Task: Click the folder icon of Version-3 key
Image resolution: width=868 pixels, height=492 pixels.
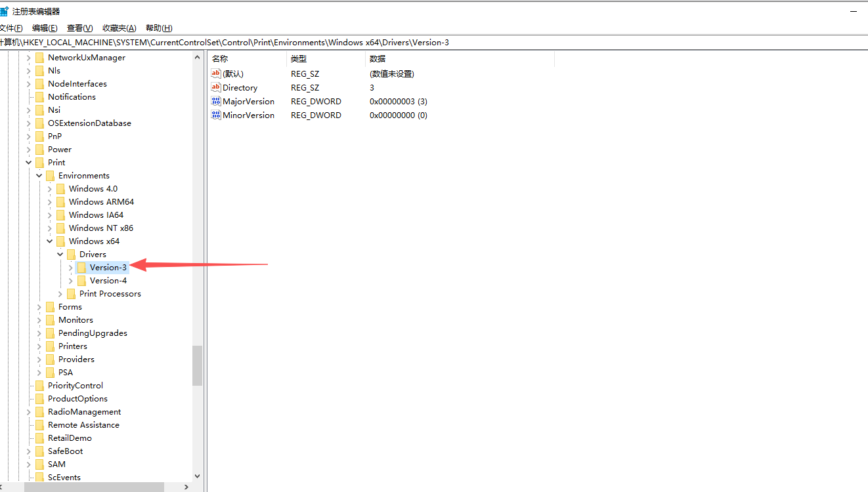Action: pyautogui.click(x=83, y=267)
